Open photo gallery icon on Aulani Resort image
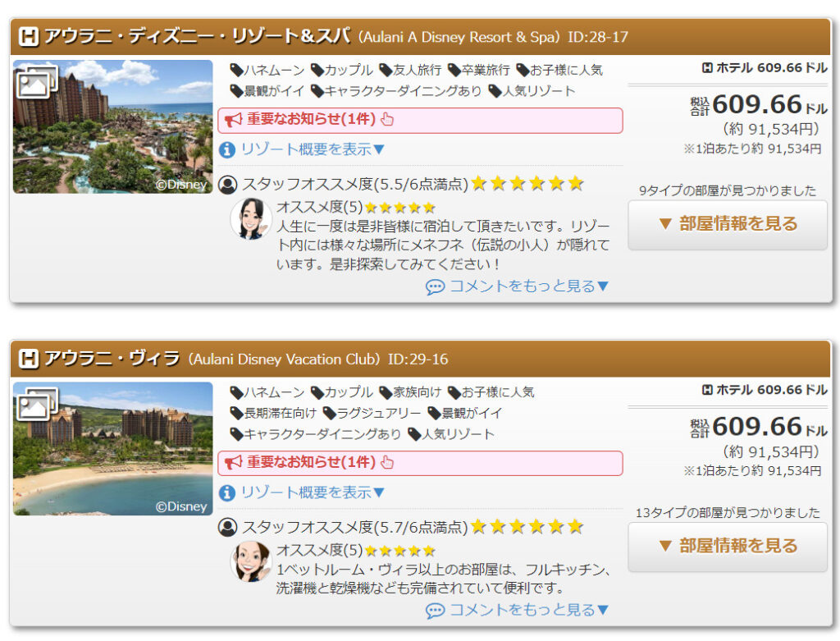The height and width of the screenshot is (641, 840). coord(37,81)
